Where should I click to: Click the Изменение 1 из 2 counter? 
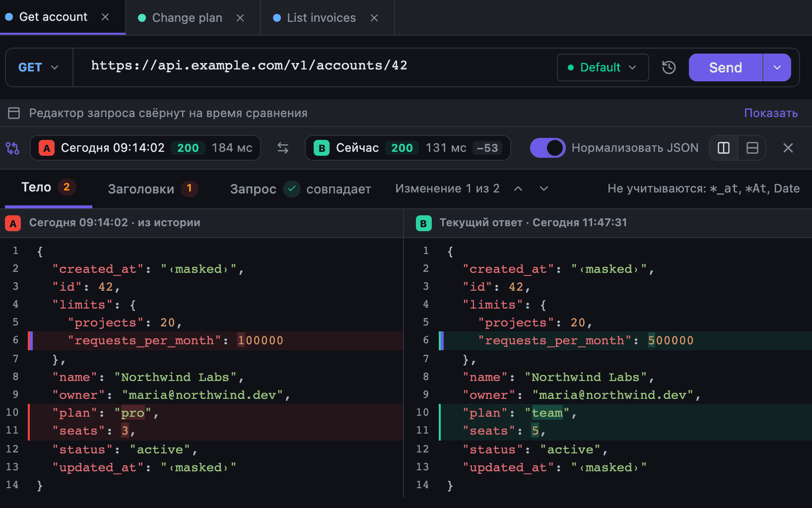point(447,189)
